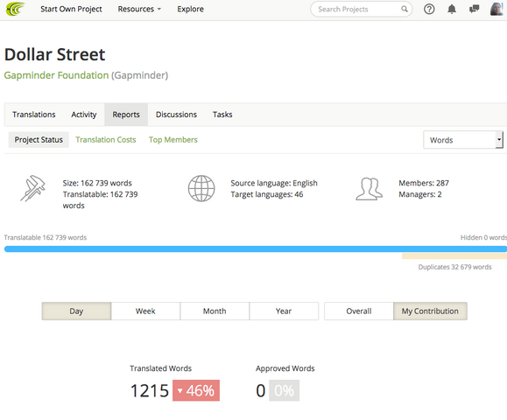
Task: Expand the Resources dropdown menu
Action: pyautogui.click(x=139, y=9)
